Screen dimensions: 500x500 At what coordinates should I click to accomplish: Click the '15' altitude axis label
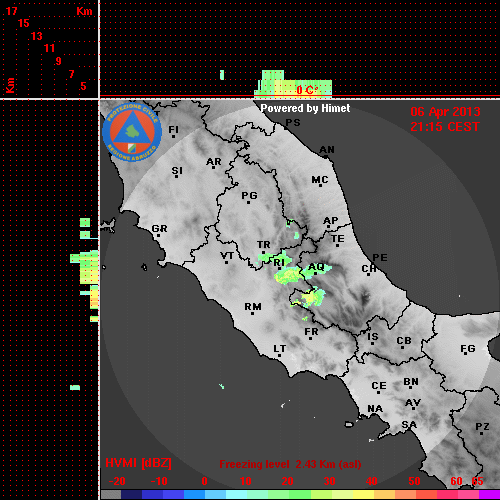[24, 23]
